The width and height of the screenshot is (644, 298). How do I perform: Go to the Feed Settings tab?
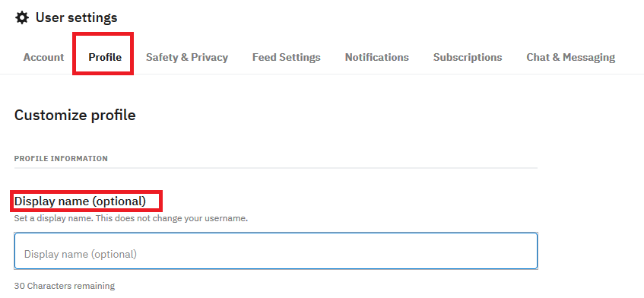tap(287, 57)
